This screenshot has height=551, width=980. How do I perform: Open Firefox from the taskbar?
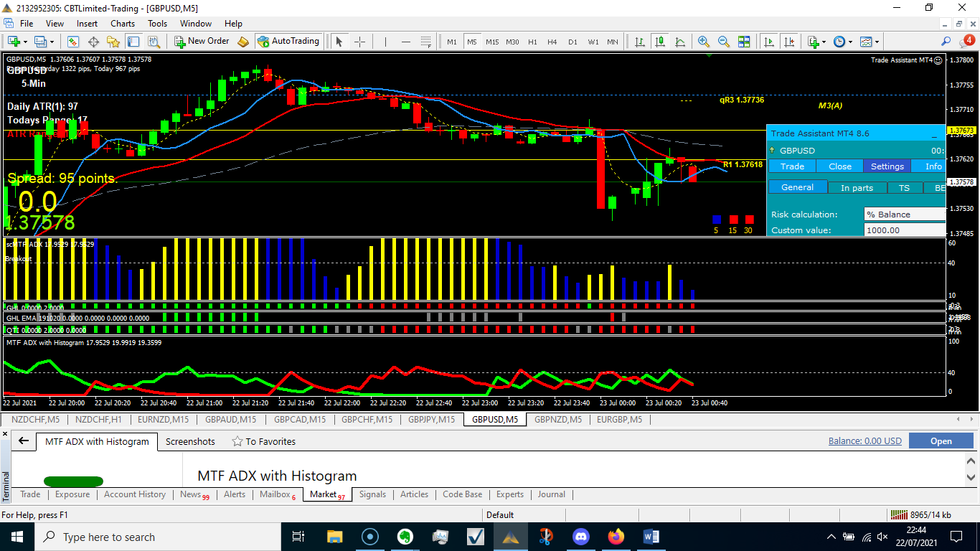[616, 537]
